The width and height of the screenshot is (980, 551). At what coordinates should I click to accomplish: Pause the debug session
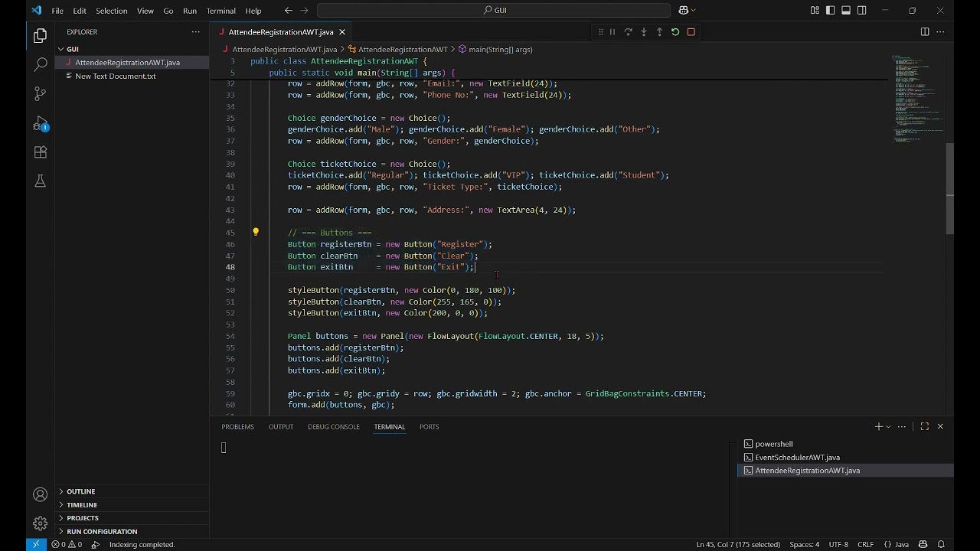612,32
